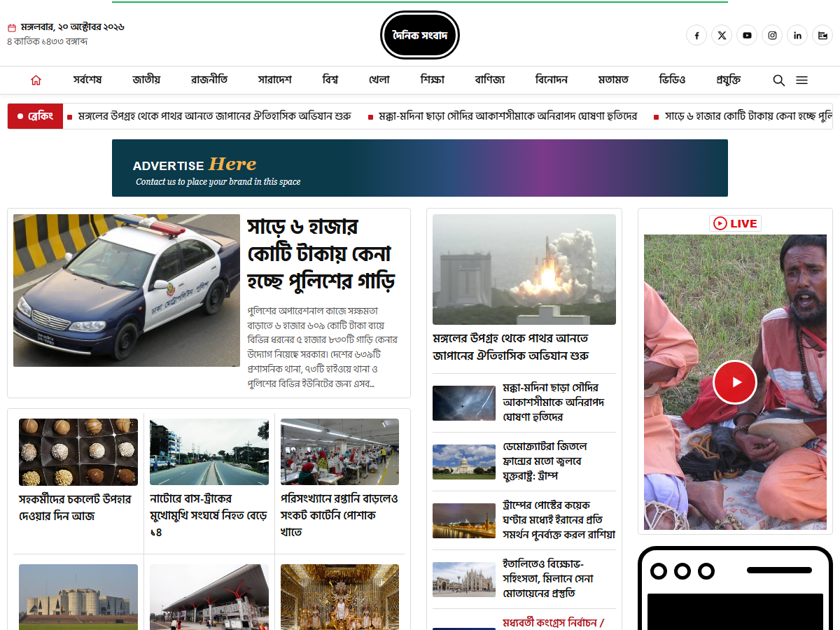Open the Kremlin night thumbnail
Image resolution: width=840 pixels, height=630 pixels.
465,521
